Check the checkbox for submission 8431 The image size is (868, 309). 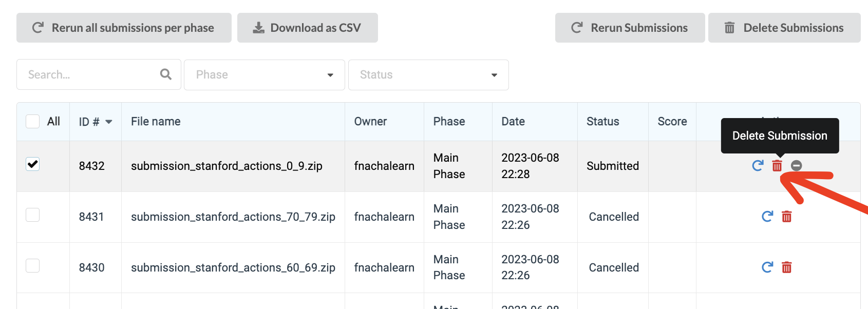pos(32,215)
